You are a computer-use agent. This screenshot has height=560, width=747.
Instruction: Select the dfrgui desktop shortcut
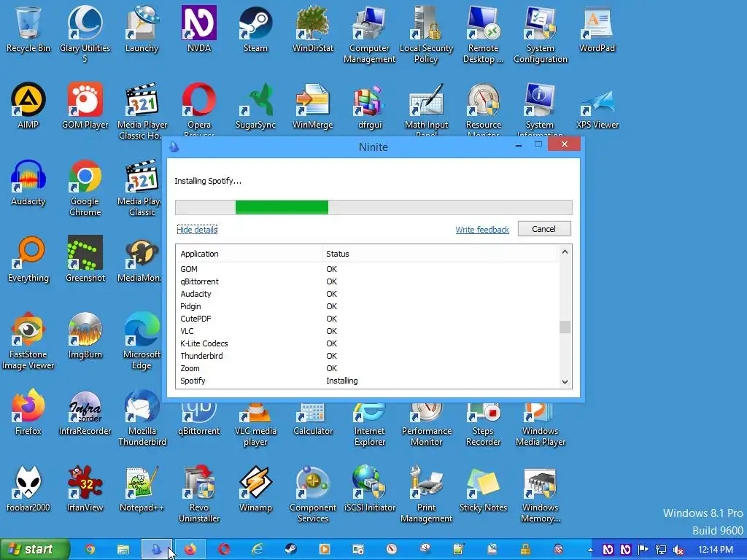coord(370,105)
